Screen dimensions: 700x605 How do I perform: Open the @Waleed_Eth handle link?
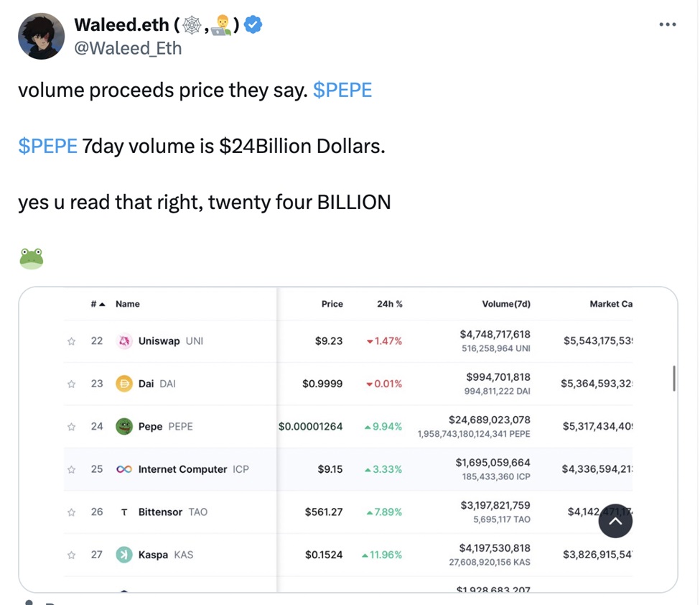pos(128,47)
